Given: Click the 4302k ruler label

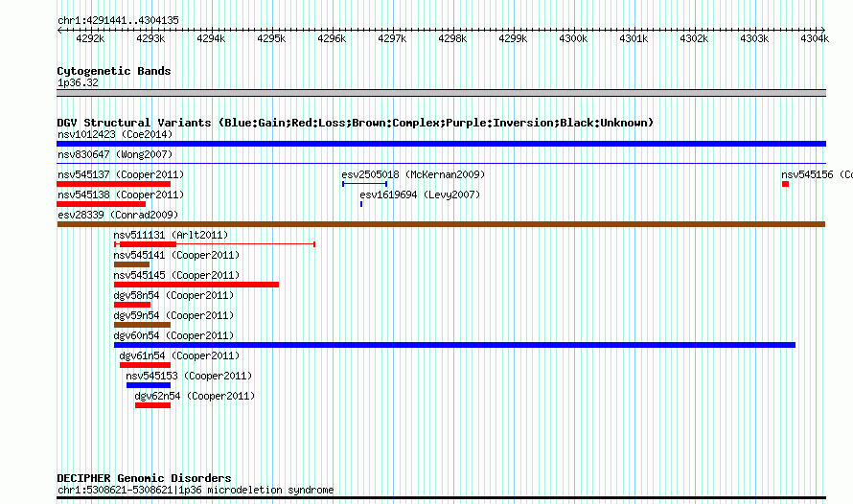Looking at the screenshot, I should 694,38.
